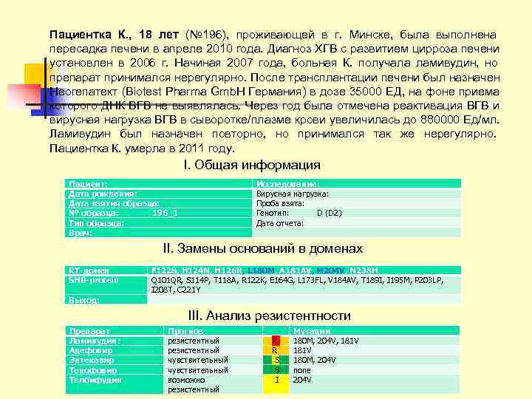Select the "H126R" mutation in RT-домен row
The image size is (532, 399).
[228, 270]
